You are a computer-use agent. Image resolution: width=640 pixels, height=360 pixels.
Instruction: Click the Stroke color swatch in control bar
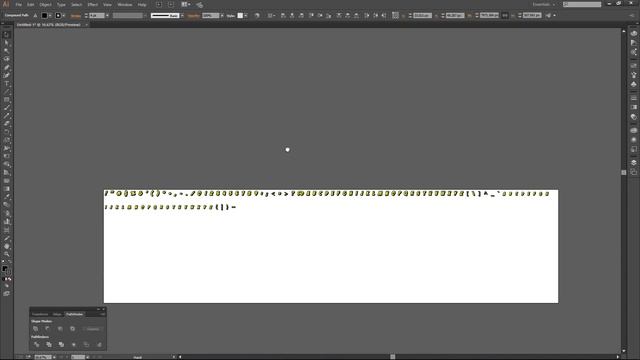point(58,16)
